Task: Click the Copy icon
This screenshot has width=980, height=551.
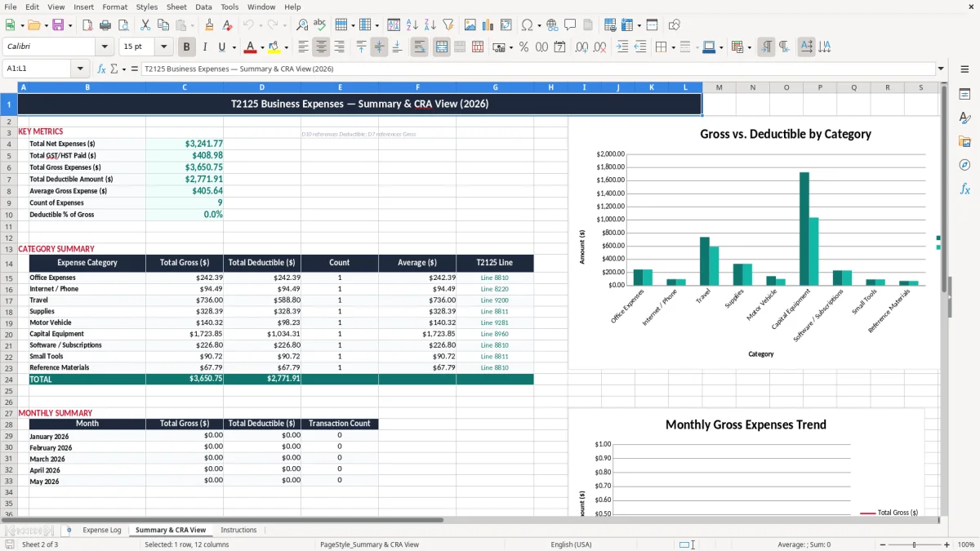Action: pos(163,25)
